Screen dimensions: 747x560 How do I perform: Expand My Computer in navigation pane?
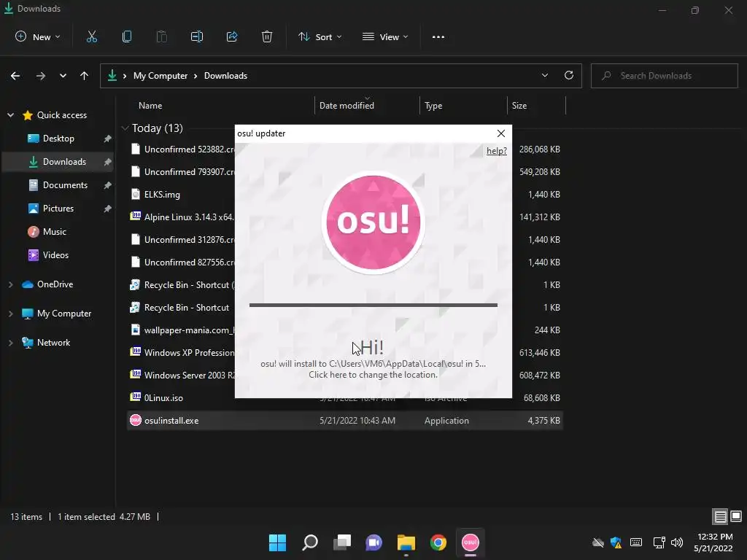pyautogui.click(x=10, y=314)
